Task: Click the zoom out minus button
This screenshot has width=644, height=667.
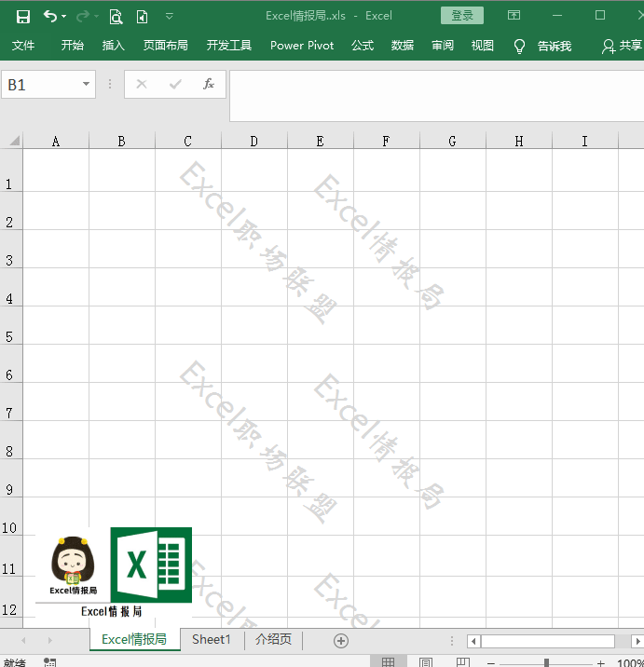Action: click(x=491, y=663)
